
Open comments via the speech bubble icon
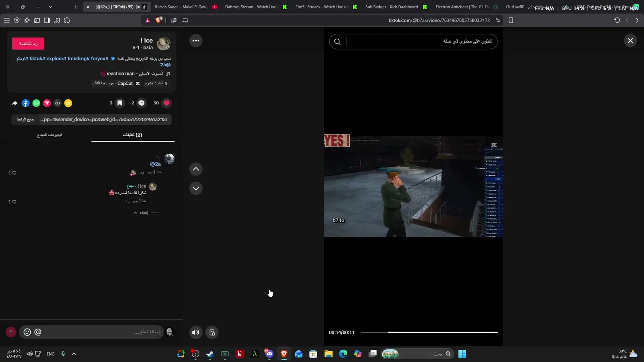(142, 103)
